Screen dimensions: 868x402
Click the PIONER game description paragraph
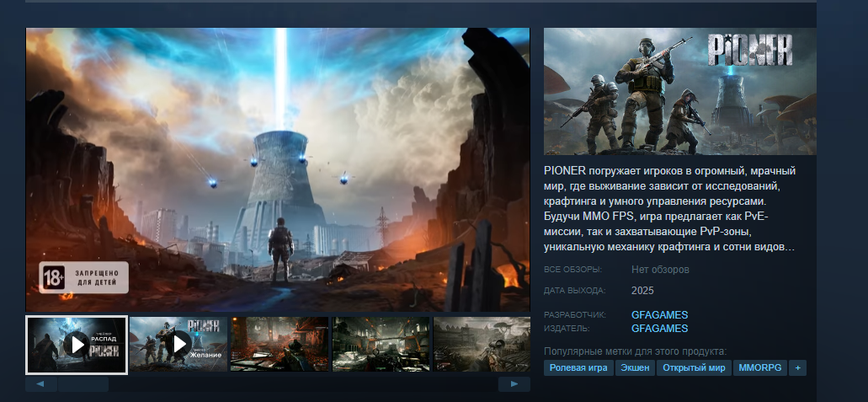point(670,208)
